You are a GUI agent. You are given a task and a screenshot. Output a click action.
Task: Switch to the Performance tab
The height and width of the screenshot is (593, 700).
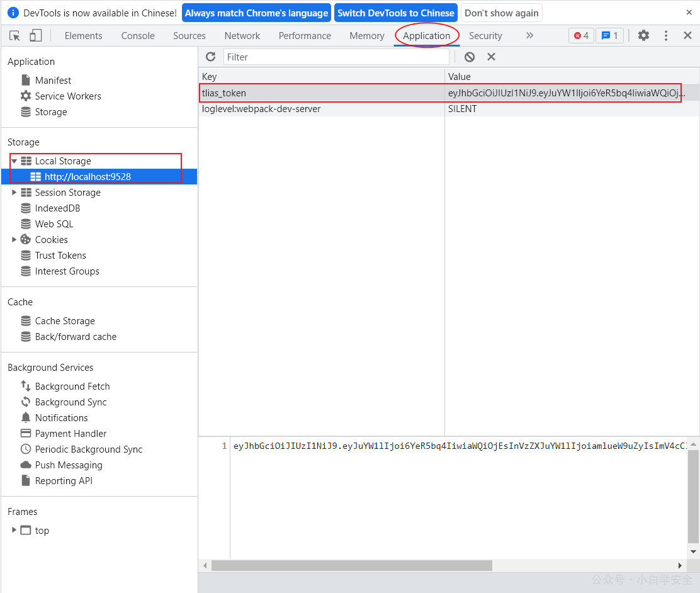[305, 36]
